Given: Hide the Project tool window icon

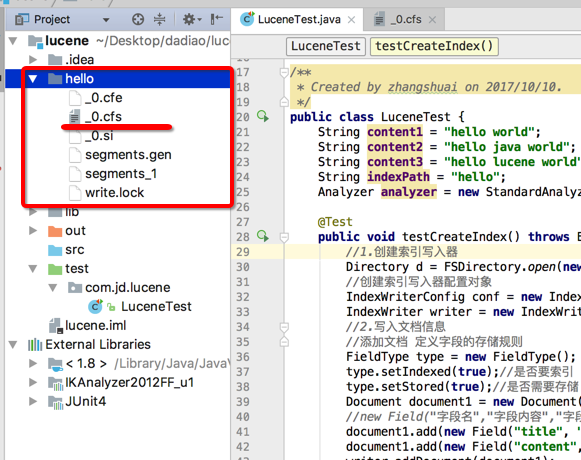Looking at the screenshot, I should tap(216, 19).
